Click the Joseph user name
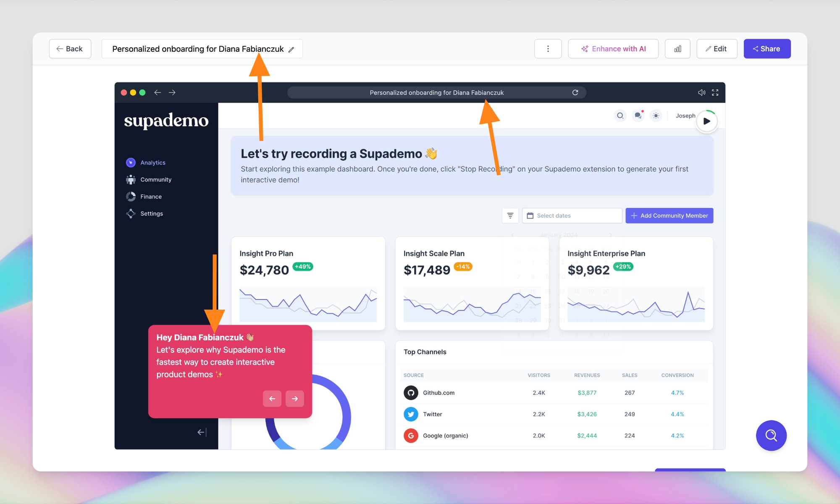 tap(685, 115)
